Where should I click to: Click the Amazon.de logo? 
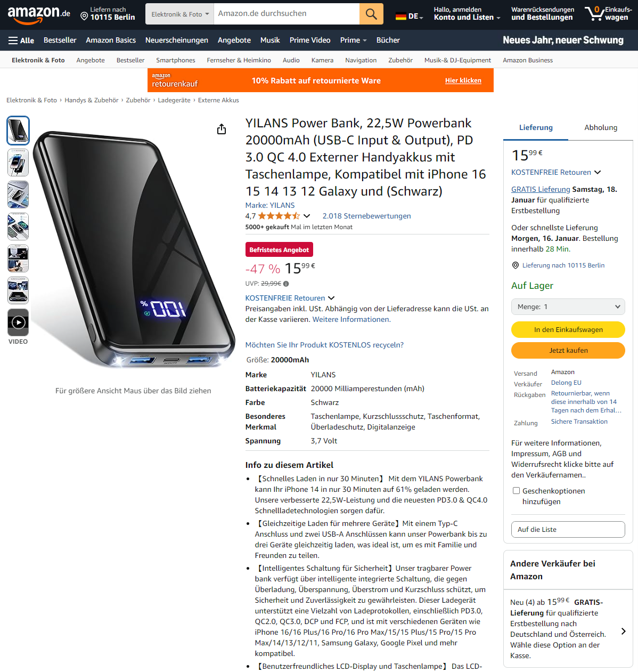(38, 14)
